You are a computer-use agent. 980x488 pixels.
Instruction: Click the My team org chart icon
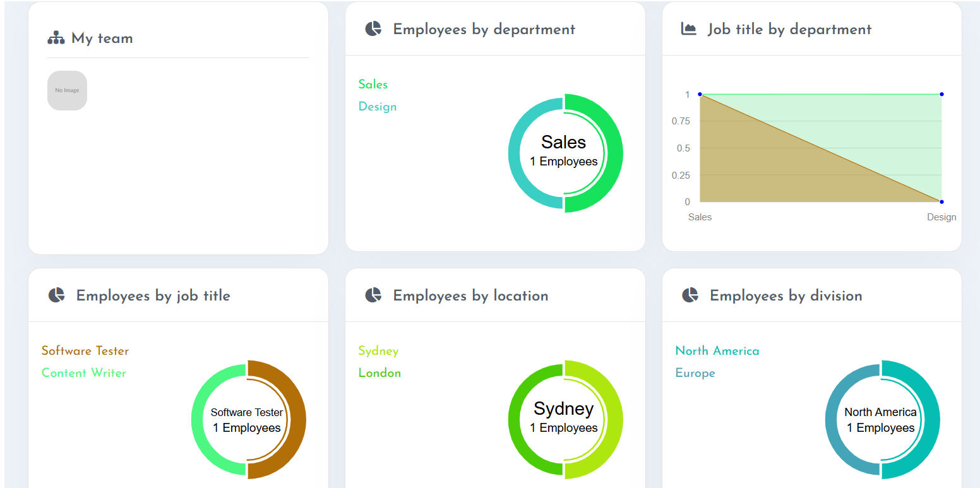(56, 39)
